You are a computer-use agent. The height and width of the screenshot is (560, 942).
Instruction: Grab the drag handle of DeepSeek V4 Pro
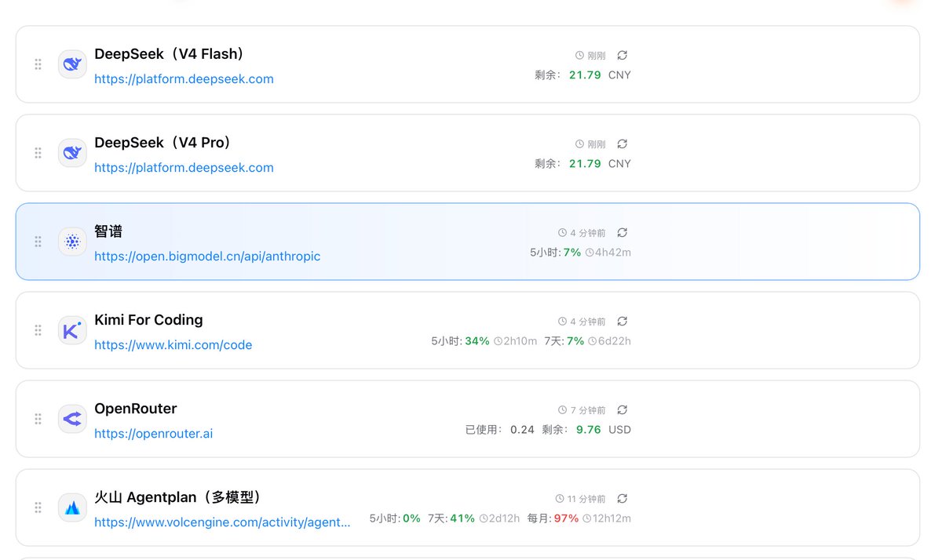pyautogui.click(x=38, y=153)
